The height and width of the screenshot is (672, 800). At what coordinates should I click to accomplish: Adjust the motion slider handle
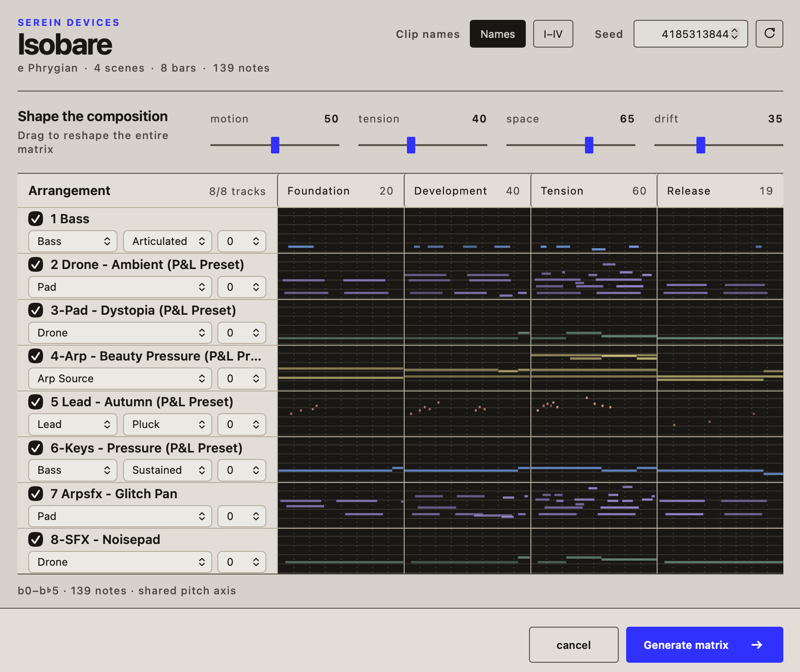275,145
